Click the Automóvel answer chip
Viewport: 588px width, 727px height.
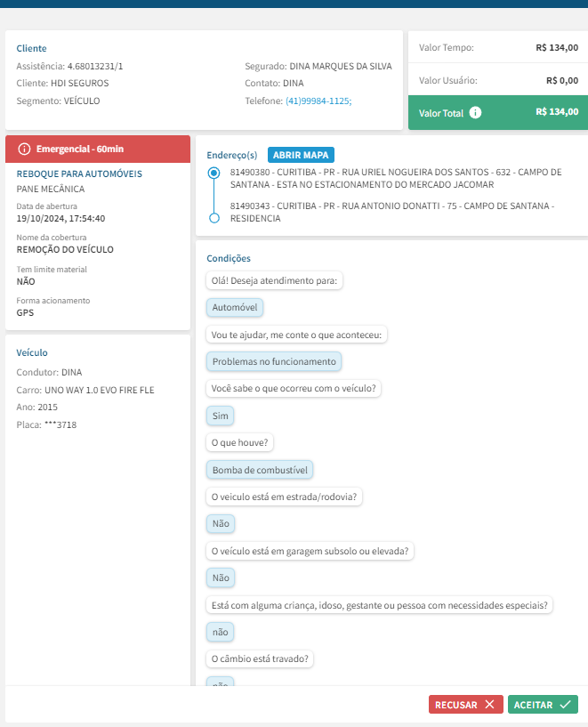point(235,308)
